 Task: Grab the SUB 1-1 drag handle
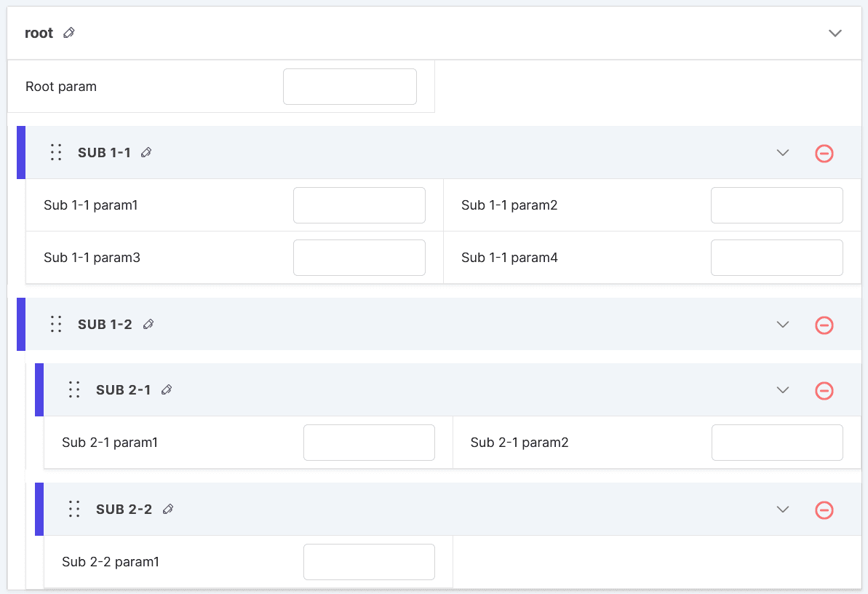click(x=56, y=153)
